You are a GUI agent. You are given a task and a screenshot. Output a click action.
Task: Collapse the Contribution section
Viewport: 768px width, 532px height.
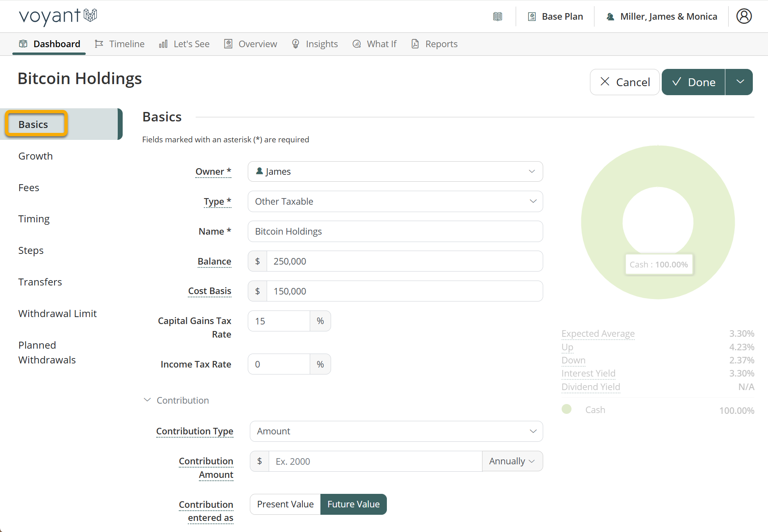(x=147, y=400)
